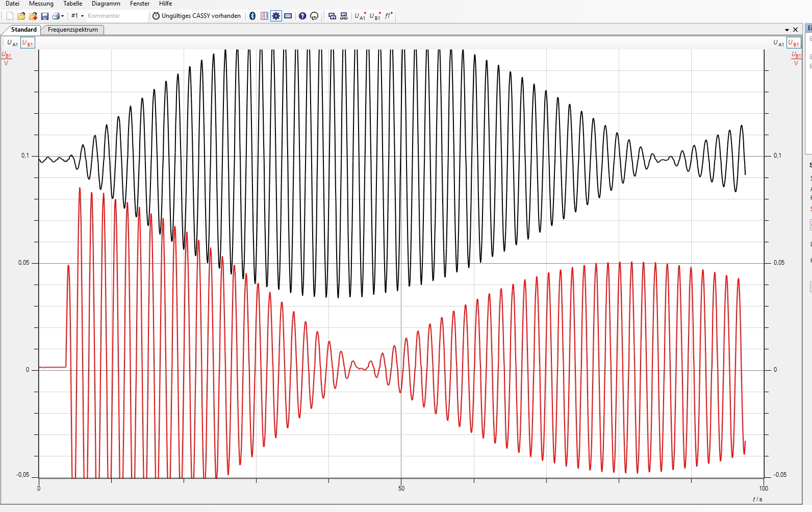Select UB1 axis button at left
The image size is (812, 512).
click(28, 43)
